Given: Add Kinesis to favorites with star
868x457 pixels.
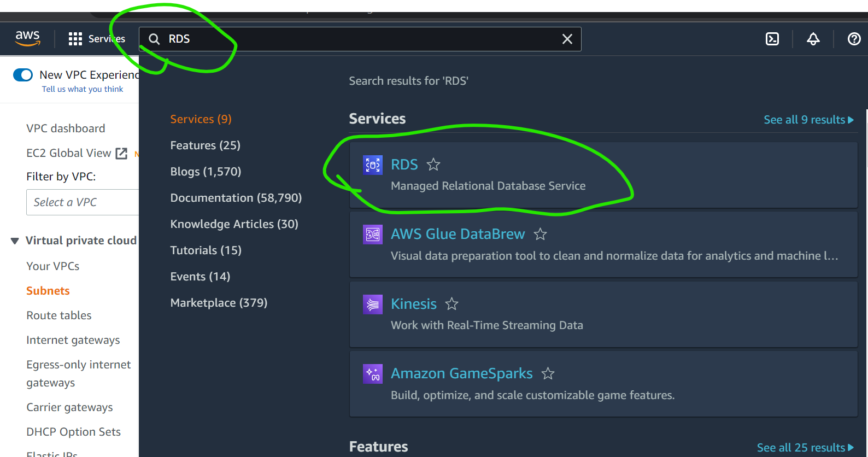Looking at the screenshot, I should pyautogui.click(x=451, y=304).
